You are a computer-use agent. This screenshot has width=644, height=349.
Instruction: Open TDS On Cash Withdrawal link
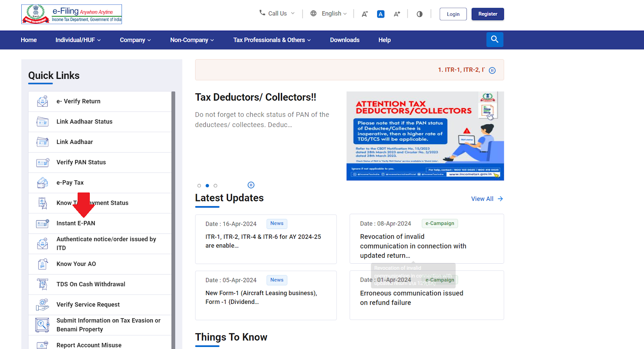click(x=100, y=284)
